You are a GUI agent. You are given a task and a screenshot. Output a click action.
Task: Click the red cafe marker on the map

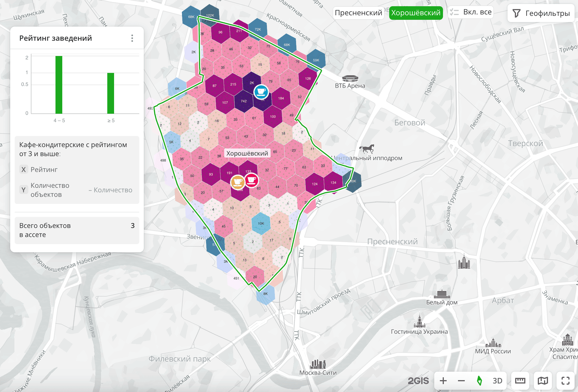251,180
